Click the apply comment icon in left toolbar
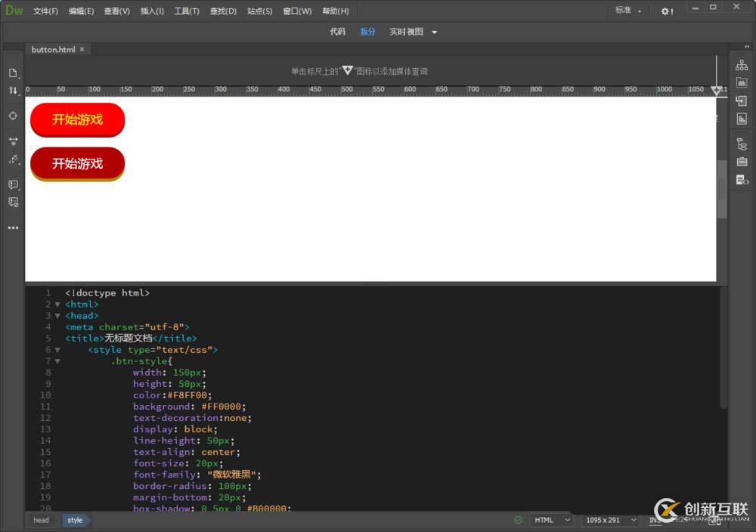Image resolution: width=756 pixels, height=532 pixels. tap(13, 184)
